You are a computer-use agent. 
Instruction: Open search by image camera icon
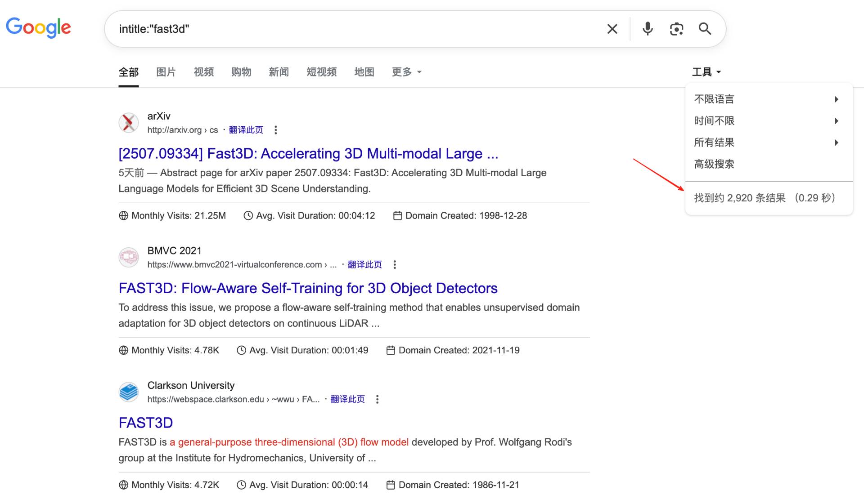[676, 29]
